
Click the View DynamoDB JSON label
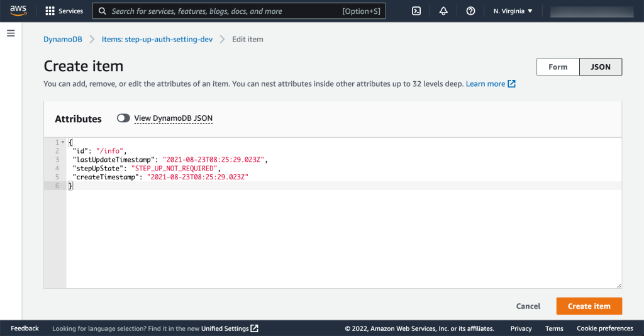point(174,118)
